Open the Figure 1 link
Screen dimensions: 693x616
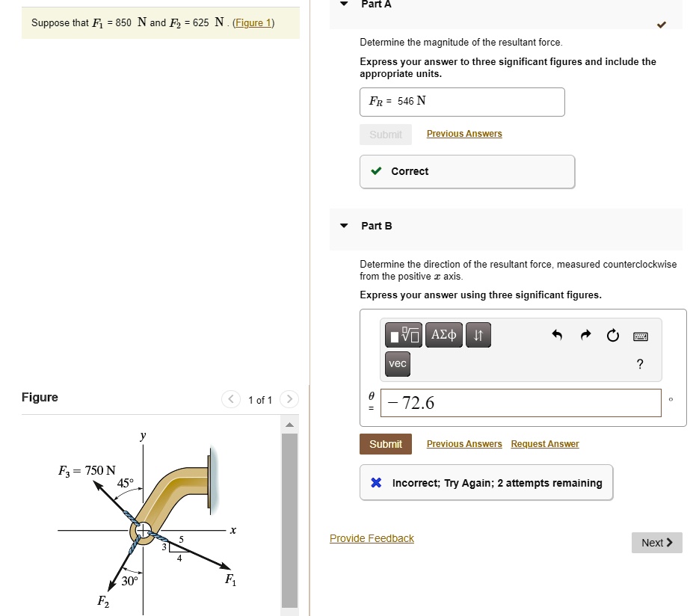(253, 22)
